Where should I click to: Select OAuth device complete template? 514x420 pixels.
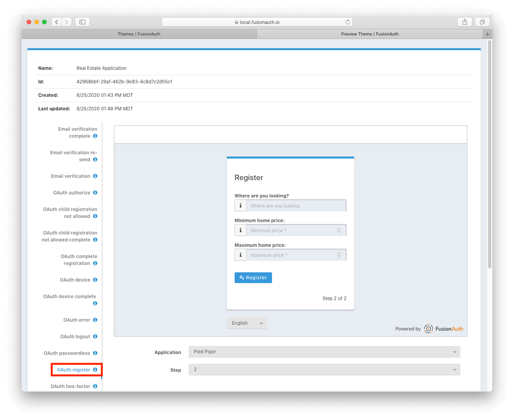tap(70, 296)
